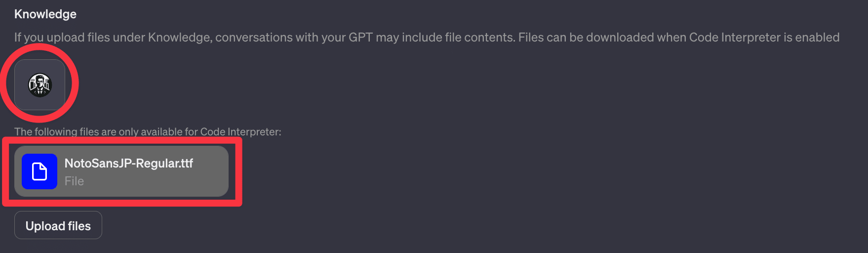
Task: Select the NotoSansJP-Regular.ttf file name
Action: [128, 163]
